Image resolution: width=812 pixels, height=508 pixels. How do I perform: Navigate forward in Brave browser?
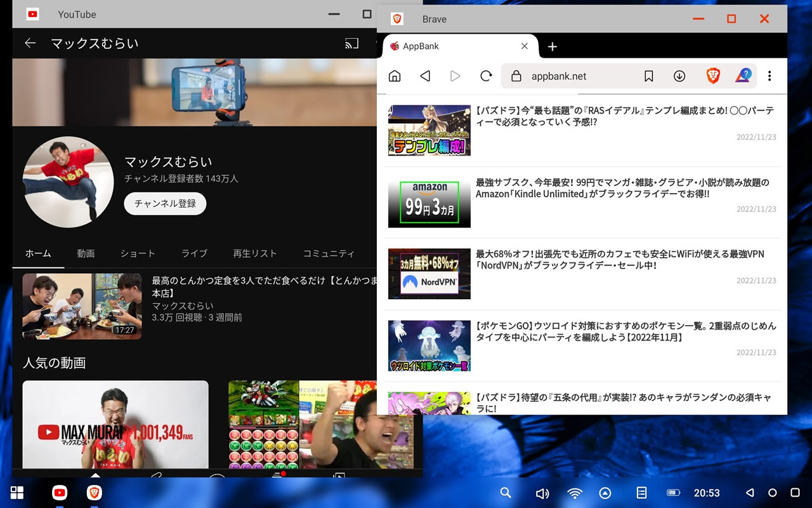click(455, 76)
